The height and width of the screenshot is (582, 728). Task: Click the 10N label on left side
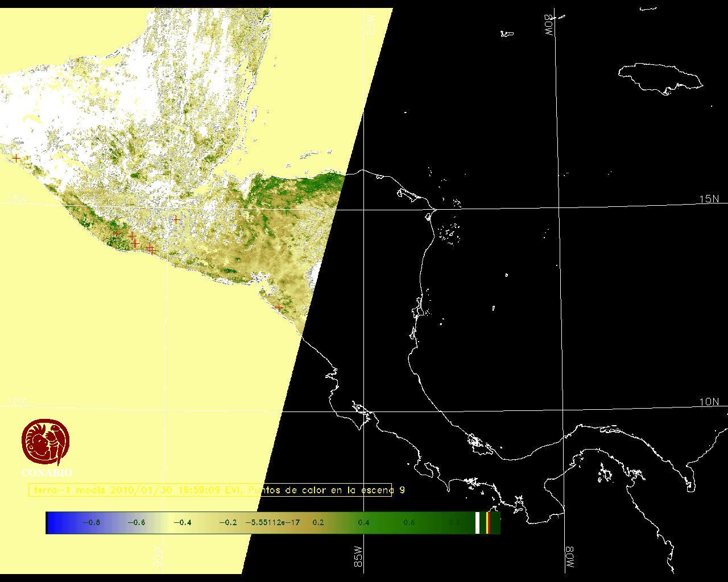(x=17, y=402)
